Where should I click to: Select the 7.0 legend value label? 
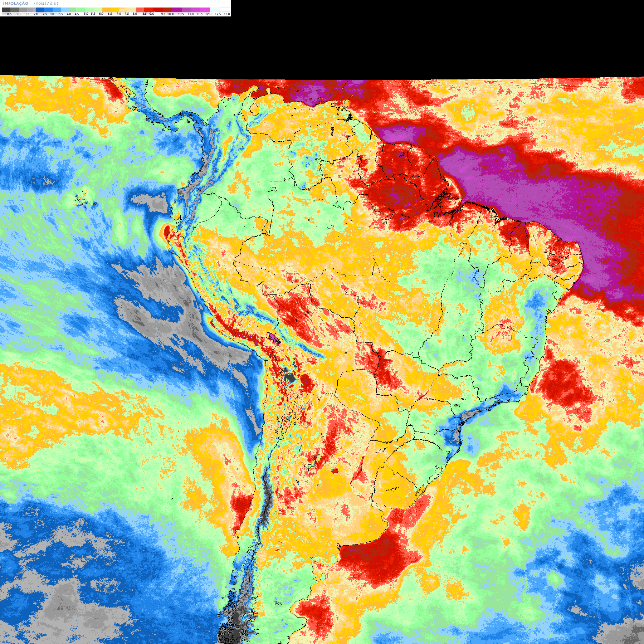(119, 14)
